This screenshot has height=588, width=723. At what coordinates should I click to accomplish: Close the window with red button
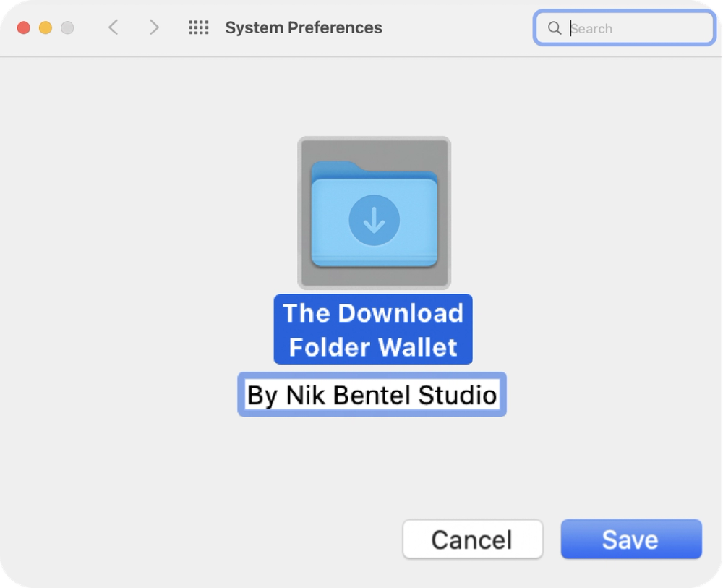pyautogui.click(x=24, y=27)
